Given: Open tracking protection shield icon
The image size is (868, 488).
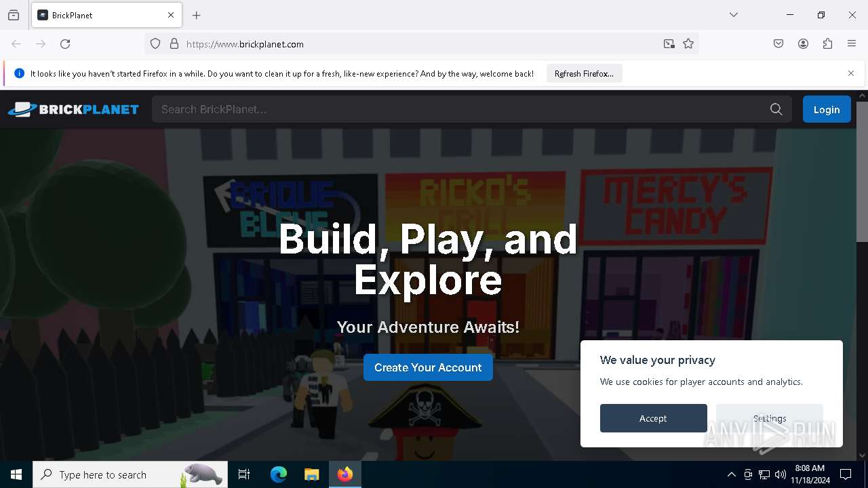Looking at the screenshot, I should coord(155,44).
